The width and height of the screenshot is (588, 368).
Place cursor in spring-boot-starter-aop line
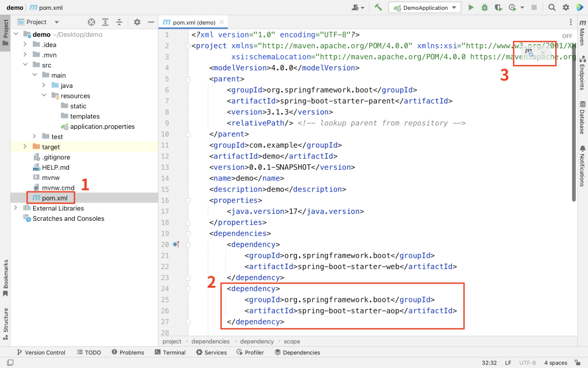click(351, 310)
